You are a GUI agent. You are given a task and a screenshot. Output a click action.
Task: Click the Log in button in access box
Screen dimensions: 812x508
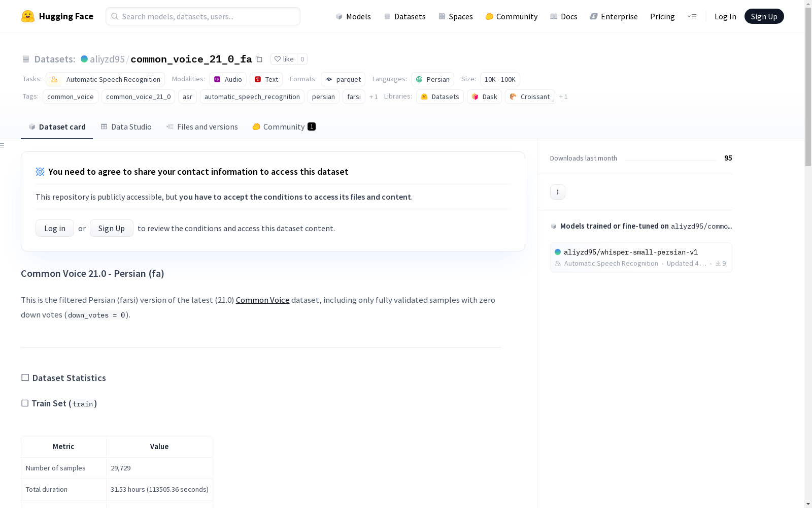click(x=55, y=228)
